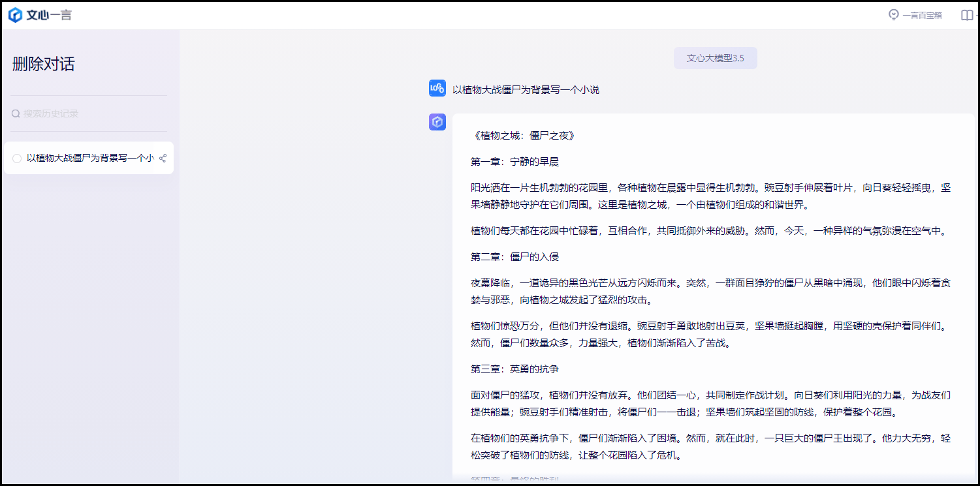Click the share icon on the conversation item
Screen dimensions: 980x486
click(x=163, y=158)
